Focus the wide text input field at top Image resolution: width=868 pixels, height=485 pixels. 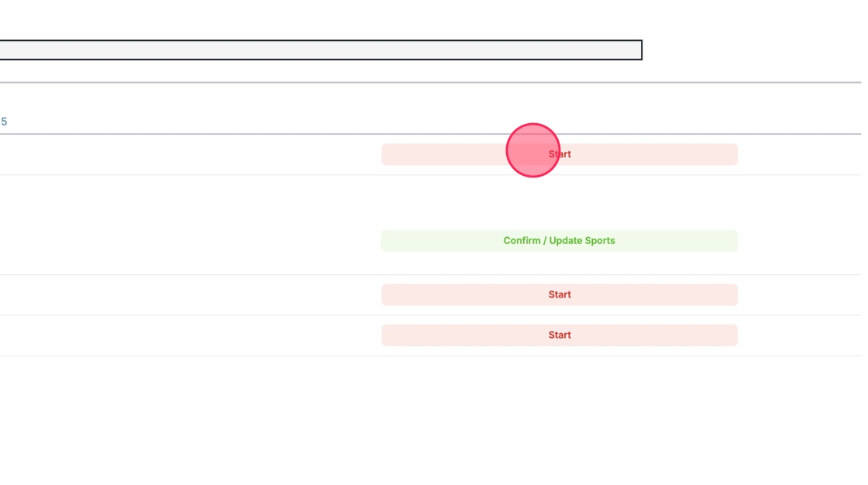pos(318,50)
